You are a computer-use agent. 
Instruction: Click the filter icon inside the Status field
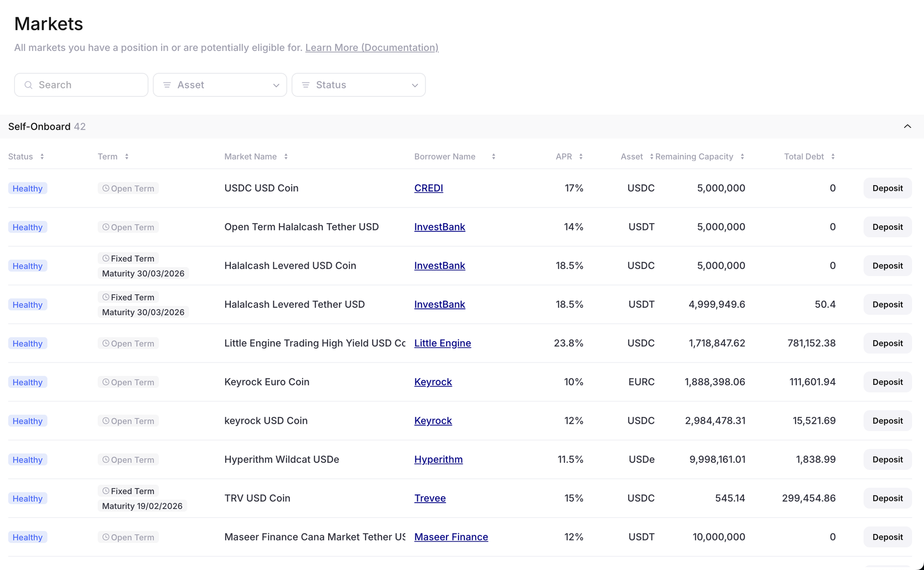pyautogui.click(x=305, y=85)
